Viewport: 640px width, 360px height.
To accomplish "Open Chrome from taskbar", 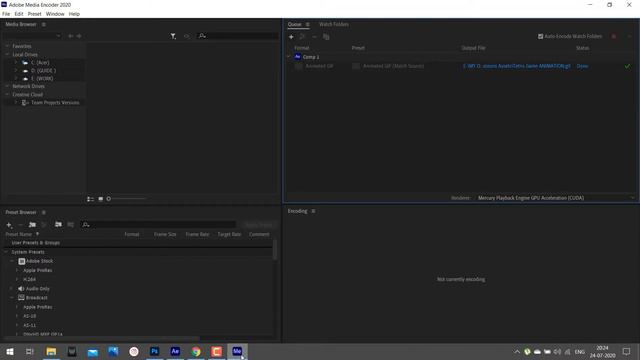I will click(x=196, y=351).
